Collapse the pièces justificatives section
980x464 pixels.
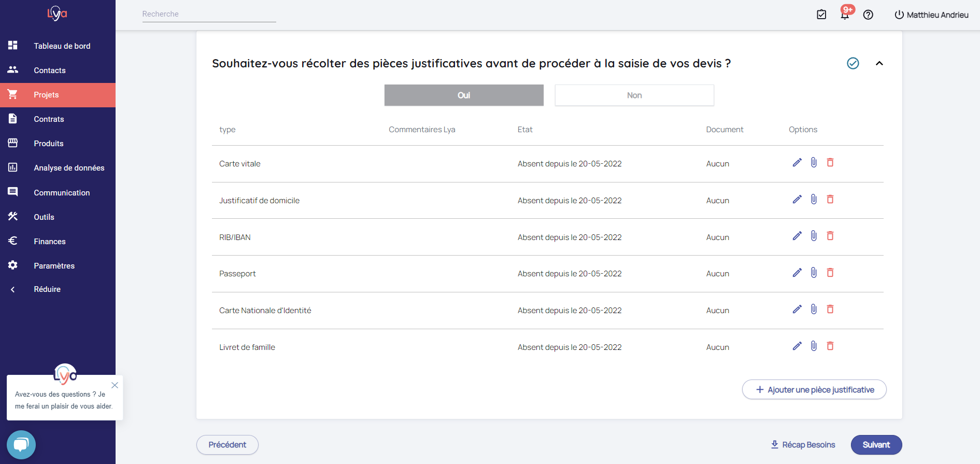point(879,63)
